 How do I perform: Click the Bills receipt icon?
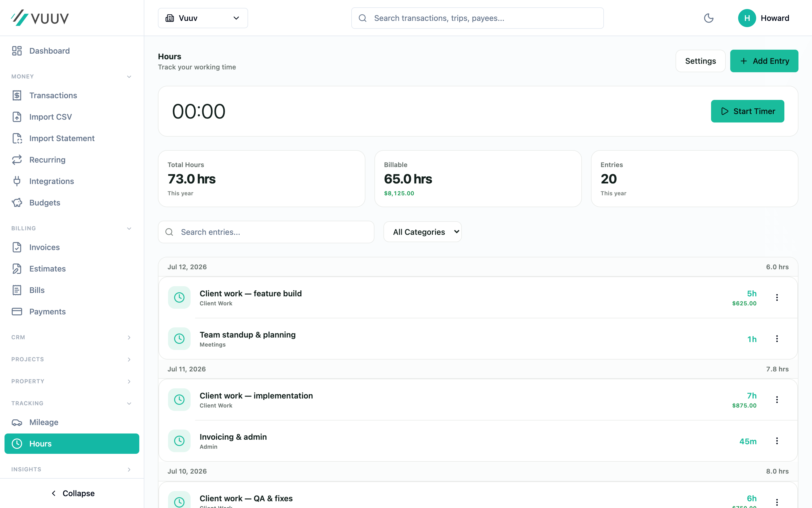[17, 290]
